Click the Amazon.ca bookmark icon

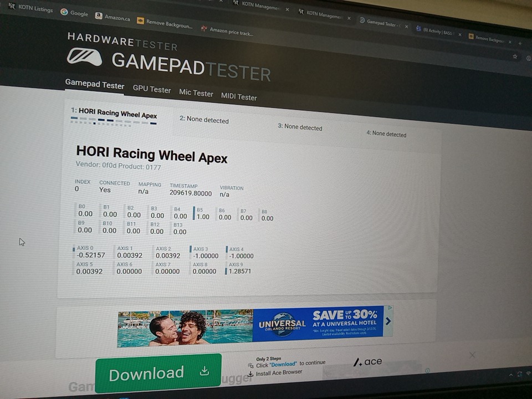99,16
